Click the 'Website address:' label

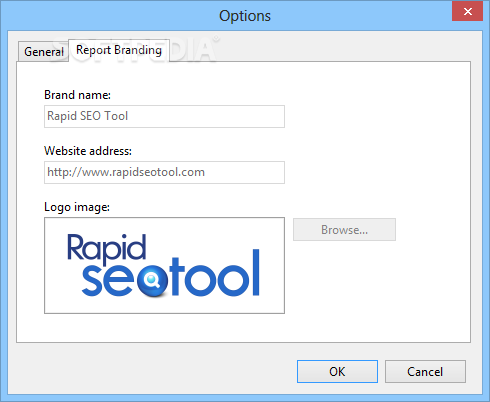[88, 151]
